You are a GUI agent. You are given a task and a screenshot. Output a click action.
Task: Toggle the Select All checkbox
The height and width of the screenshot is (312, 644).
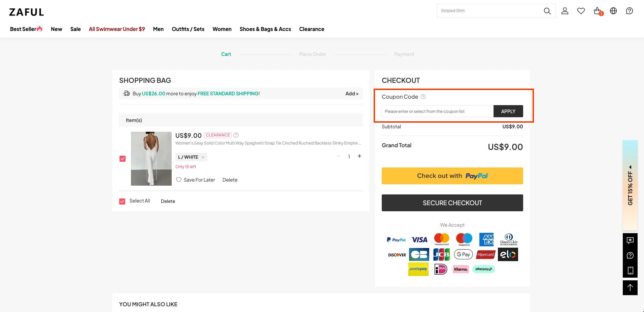coord(122,201)
